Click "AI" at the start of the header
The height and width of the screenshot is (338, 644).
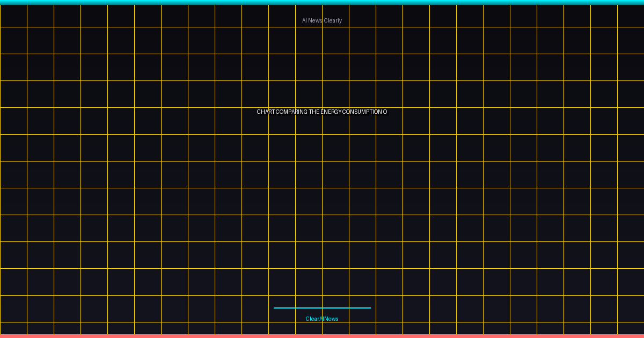point(304,20)
